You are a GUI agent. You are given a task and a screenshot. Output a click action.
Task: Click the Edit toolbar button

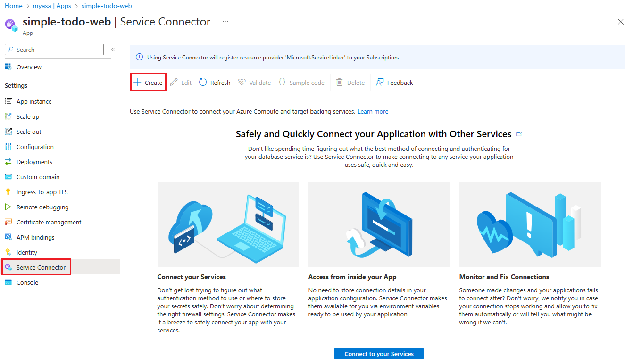tap(181, 83)
